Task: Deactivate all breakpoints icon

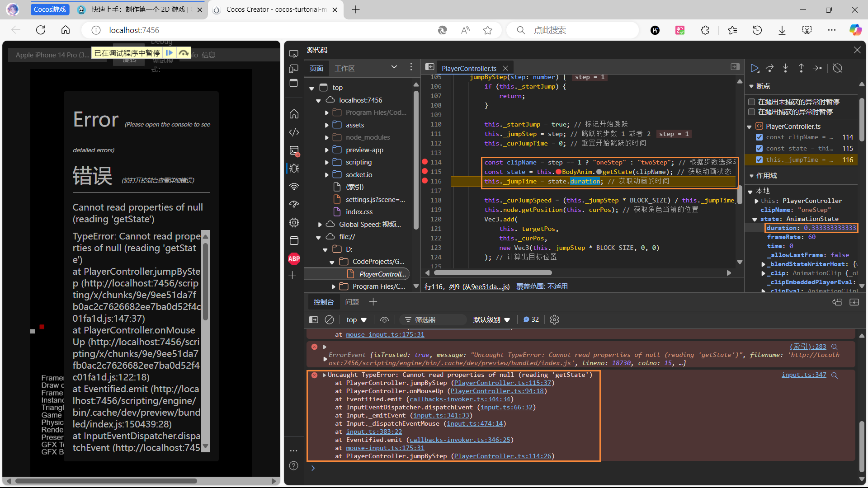Action: [837, 68]
